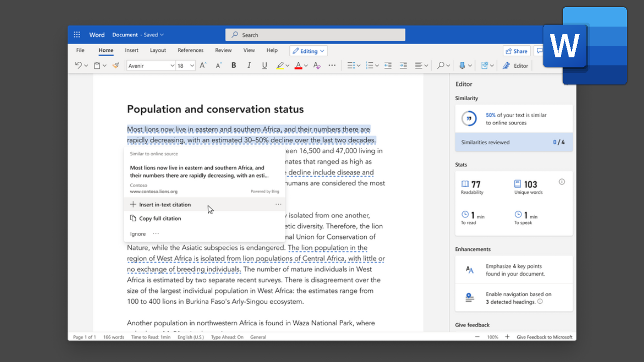Screen dimensions: 644x362
Task: Select the Format Painter brush icon
Action: point(116,65)
